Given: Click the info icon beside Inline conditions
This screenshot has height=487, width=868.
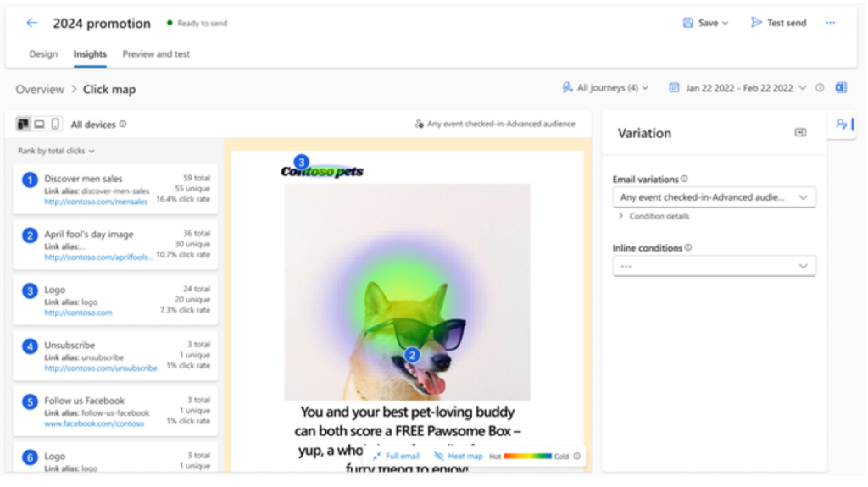Looking at the screenshot, I should tap(688, 247).
